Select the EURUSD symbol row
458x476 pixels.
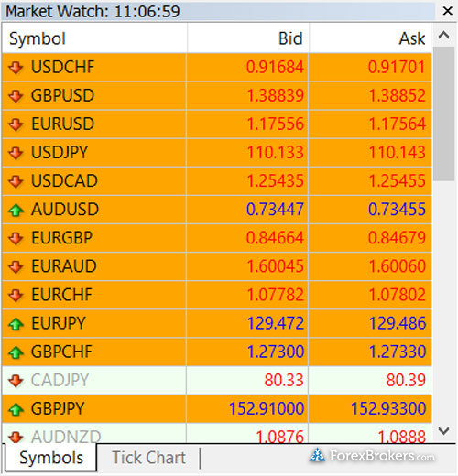tap(217, 124)
